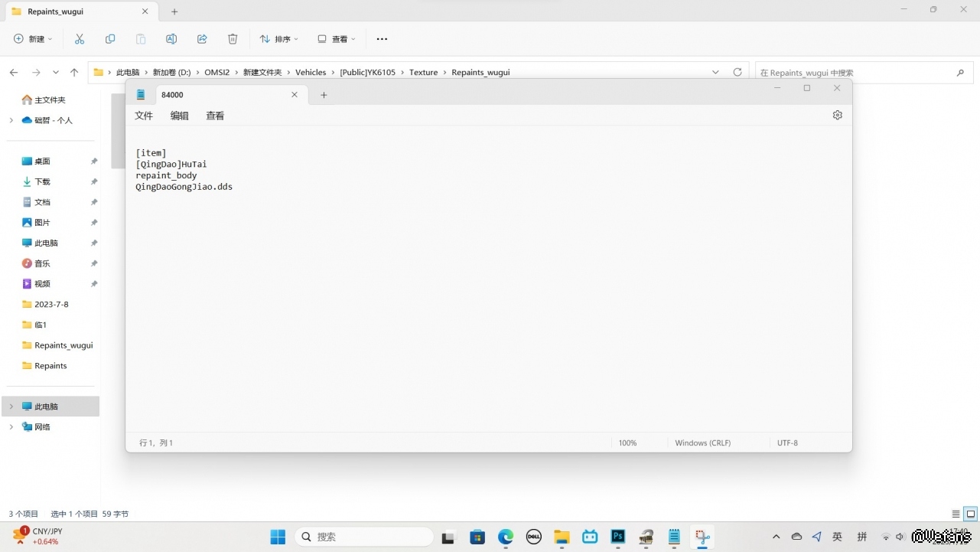Screen dimensions: 980x552
Task: Click the Rename icon in File Explorer toolbar
Action: pos(171,39)
